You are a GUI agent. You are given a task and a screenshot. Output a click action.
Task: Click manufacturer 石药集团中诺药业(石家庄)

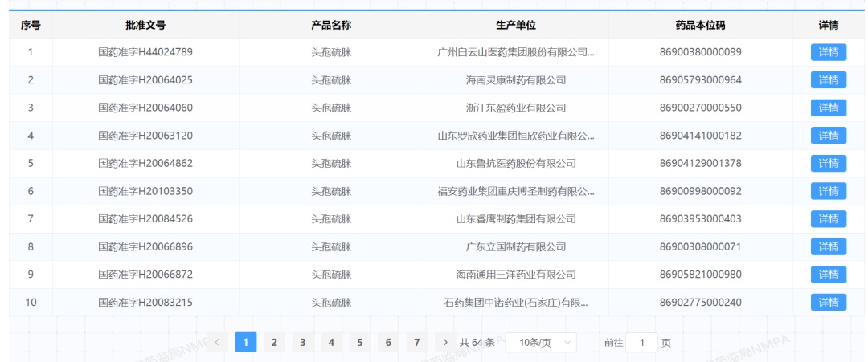pyautogui.click(x=516, y=303)
